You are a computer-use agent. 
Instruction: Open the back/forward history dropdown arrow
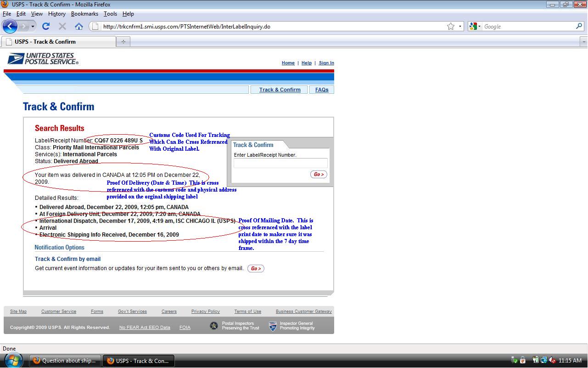[x=33, y=26]
